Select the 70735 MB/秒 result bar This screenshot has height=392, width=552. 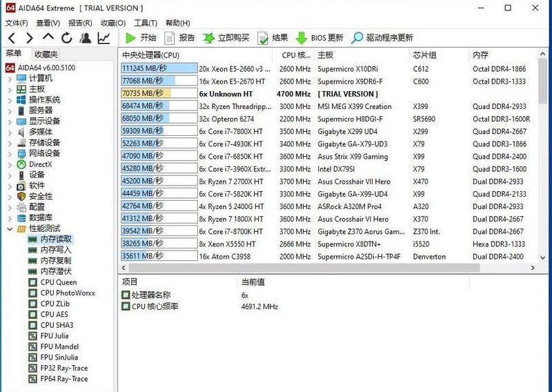tap(159, 94)
